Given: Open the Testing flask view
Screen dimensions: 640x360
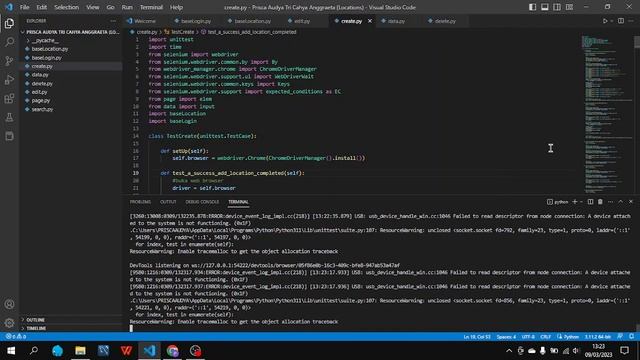Looking at the screenshot, I should point(9,117).
